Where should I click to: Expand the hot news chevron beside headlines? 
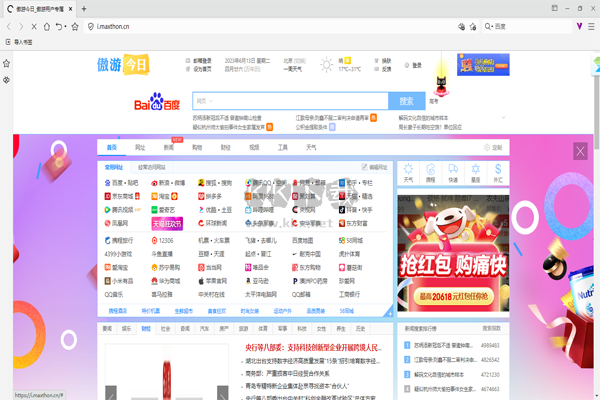pos(503,118)
